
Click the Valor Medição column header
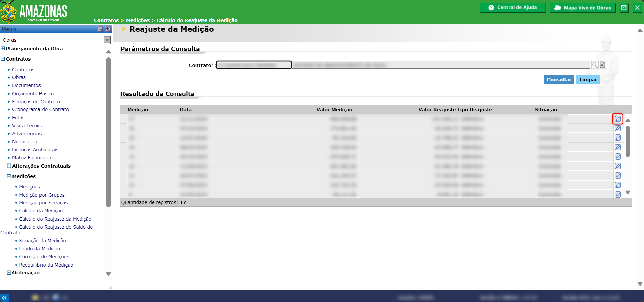334,110
